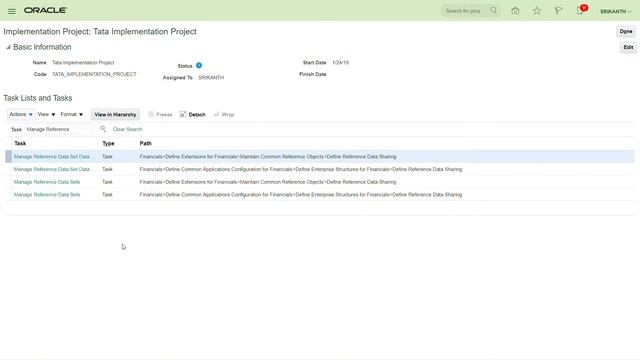Open Manage Reference Data Sets under Common Applications

pyautogui.click(x=47, y=194)
